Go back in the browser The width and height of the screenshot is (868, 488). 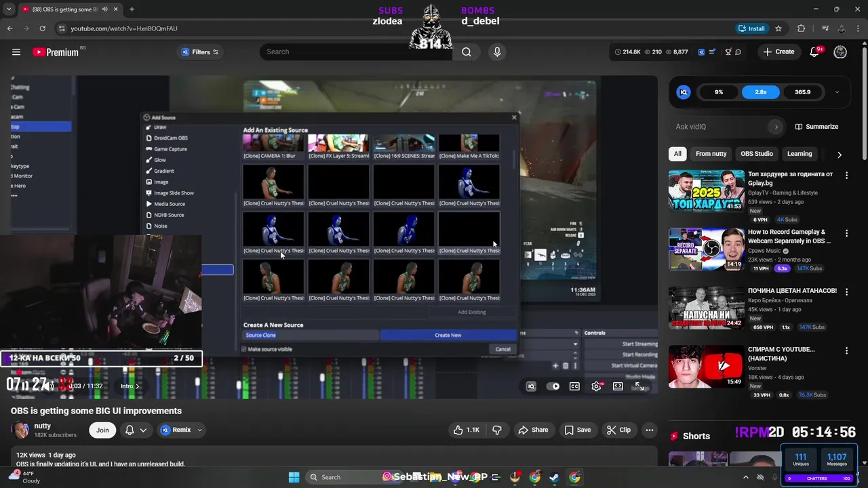pos(9,28)
